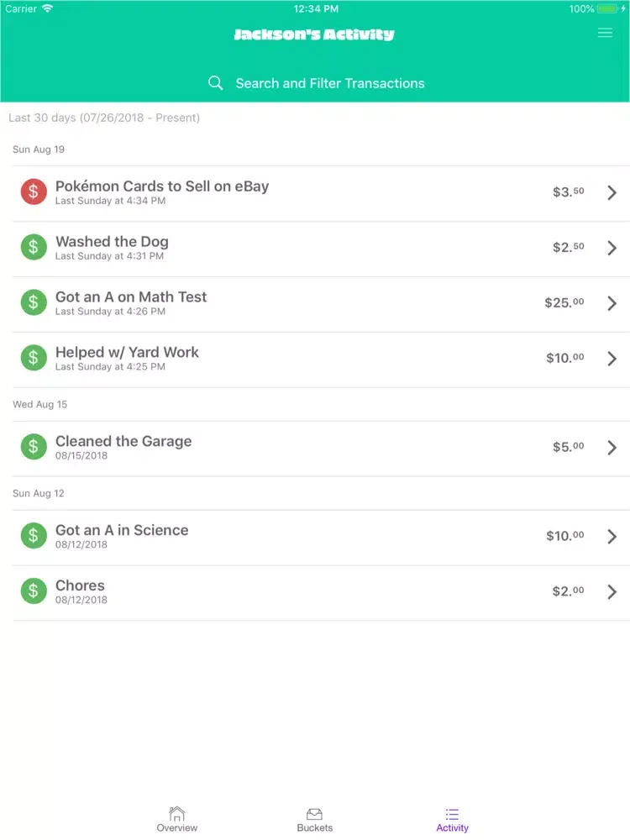Select the Buckets inbox icon
630x840 pixels.
(x=314, y=814)
